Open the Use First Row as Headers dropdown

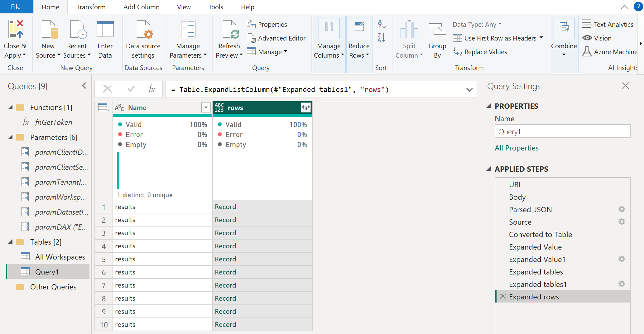tap(542, 38)
